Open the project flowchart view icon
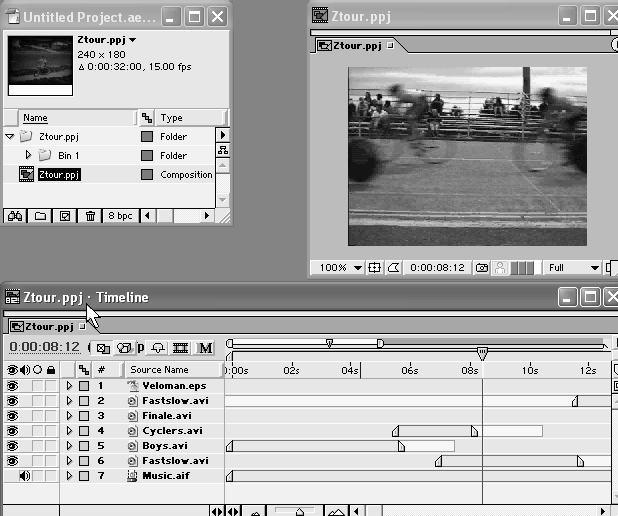Image resolution: width=618 pixels, height=516 pixels. coord(222,149)
